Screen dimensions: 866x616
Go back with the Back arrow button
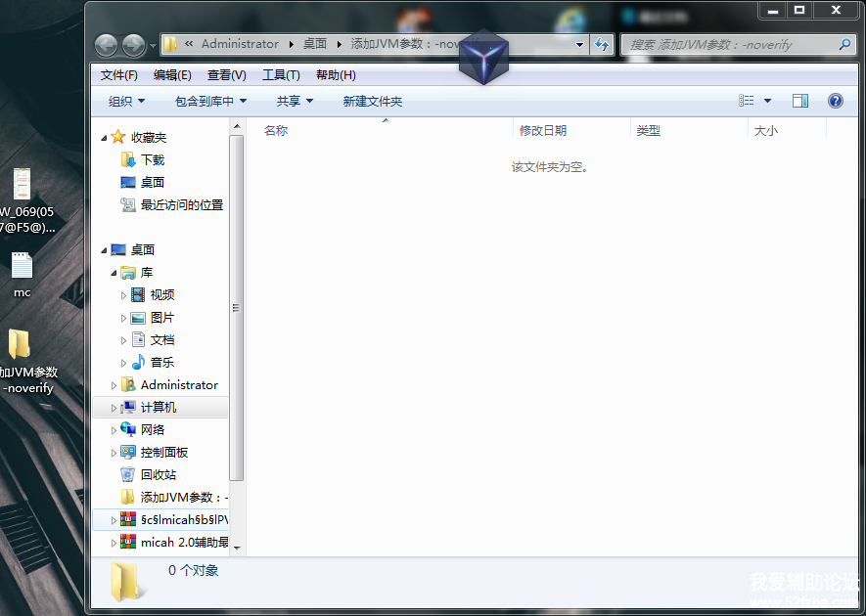tap(106, 45)
